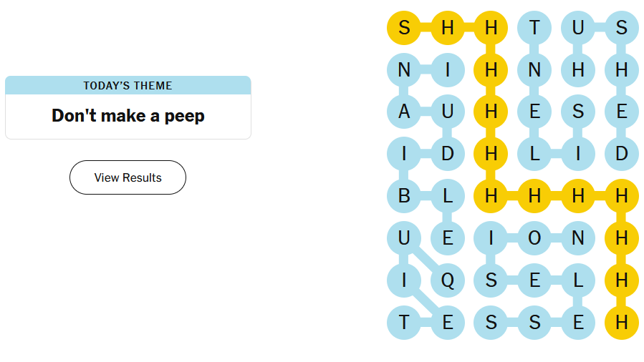Select the letter Q tile
The height and width of the screenshot is (362, 644).
[448, 280]
